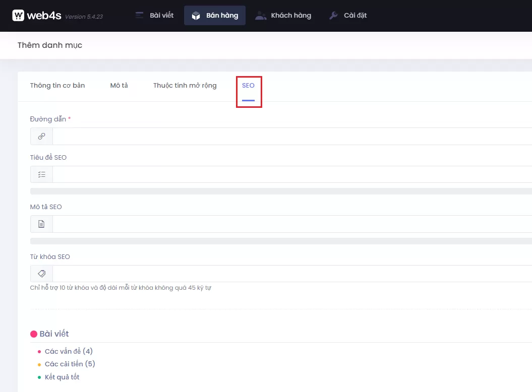The height and width of the screenshot is (392, 532).
Task: Open the Khách hàng menu
Action: (283, 15)
